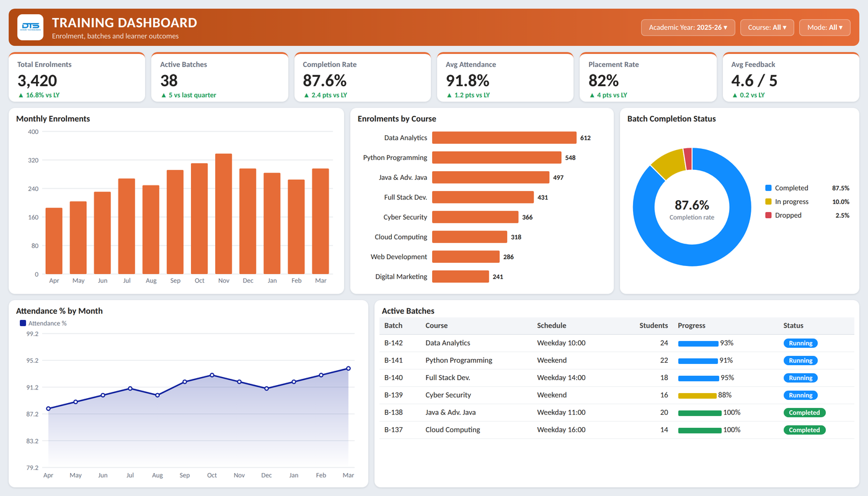Click the In progress legend swatch

point(769,201)
